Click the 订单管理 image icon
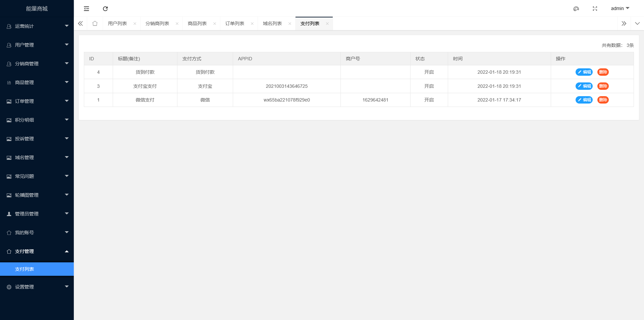The image size is (644, 320). [x=9, y=101]
